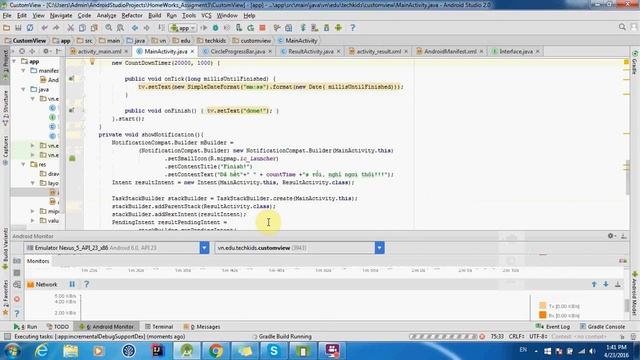The height and width of the screenshot is (360, 640).
Task: Click the toolbar Help question mark
Action: point(353,28)
